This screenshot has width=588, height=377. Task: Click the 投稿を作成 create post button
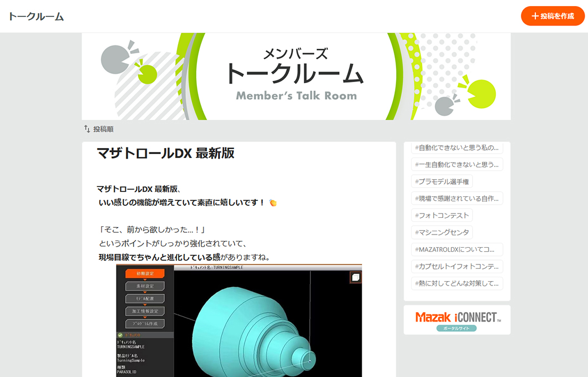click(552, 16)
